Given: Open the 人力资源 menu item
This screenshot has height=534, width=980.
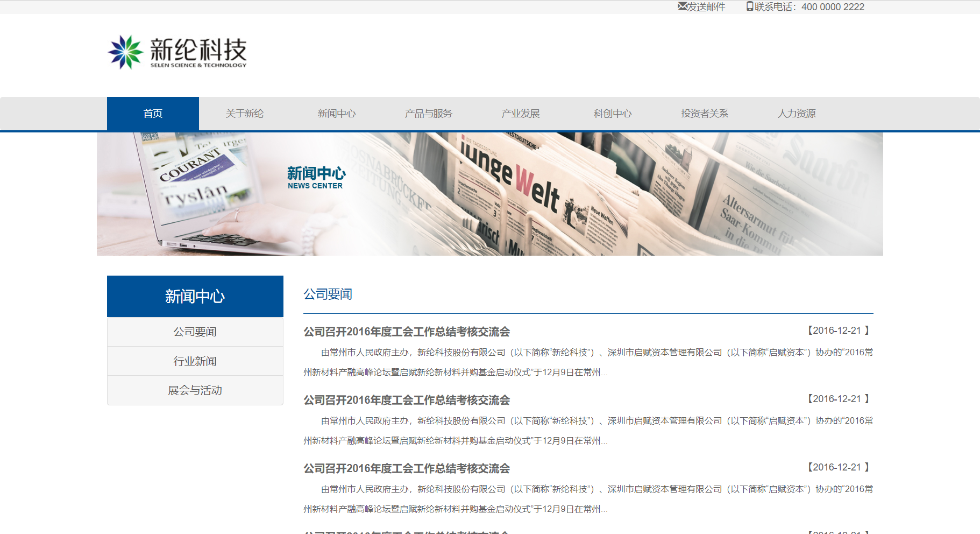Looking at the screenshot, I should tap(797, 114).
